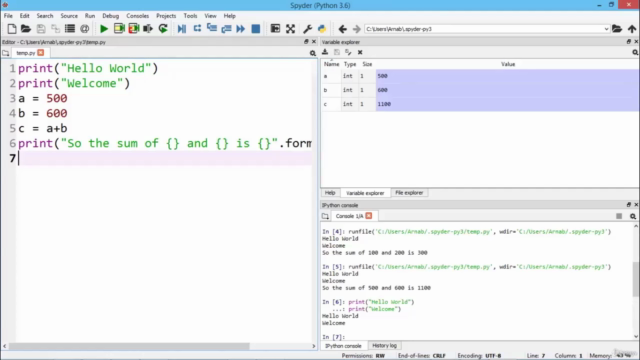Image resolution: width=640 pixels, height=360 pixels.
Task: Open the Projects menu
Action: (x=166, y=16)
